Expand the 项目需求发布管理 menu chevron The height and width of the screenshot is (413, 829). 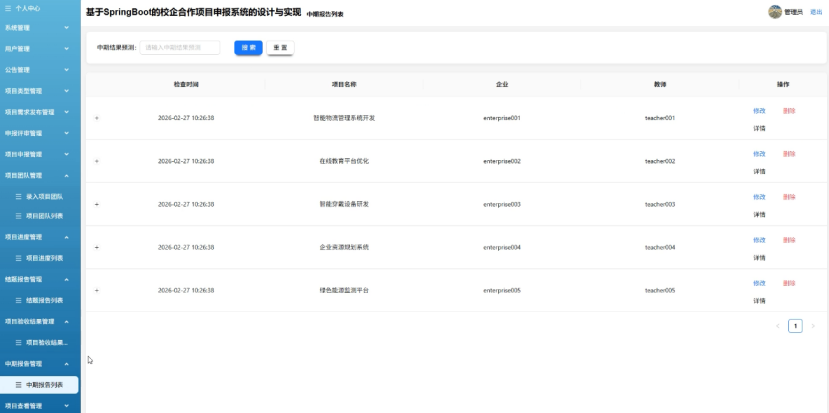(x=67, y=112)
